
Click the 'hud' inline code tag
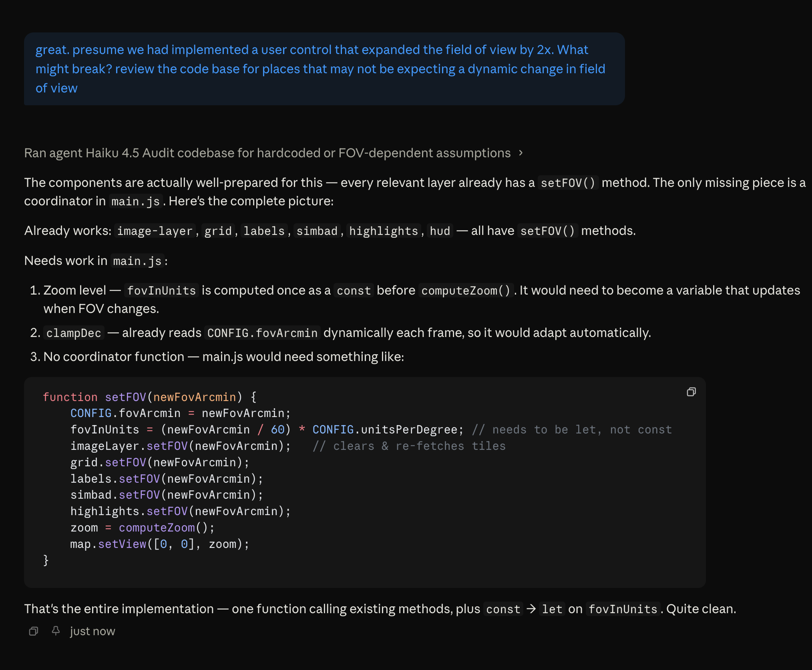click(x=440, y=231)
